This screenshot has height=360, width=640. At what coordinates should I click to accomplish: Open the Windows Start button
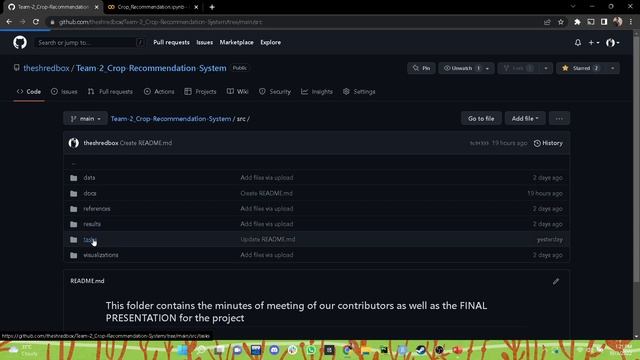(x=183, y=350)
